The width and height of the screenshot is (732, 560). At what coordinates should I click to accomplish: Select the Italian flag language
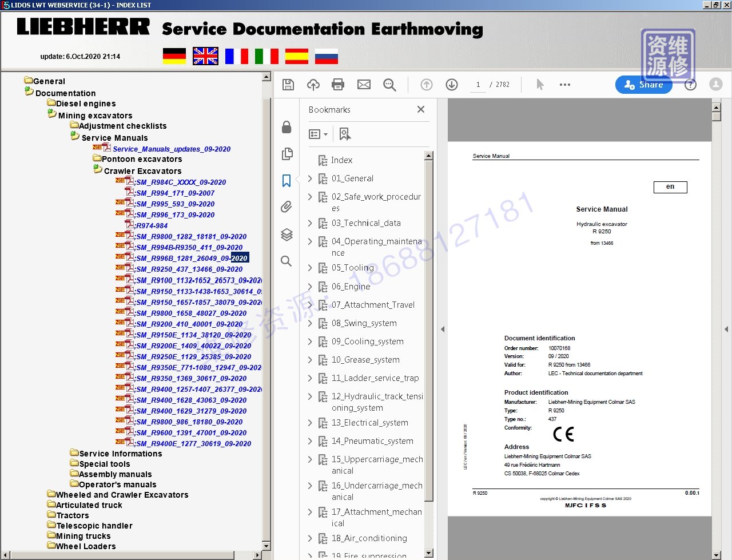point(266,56)
